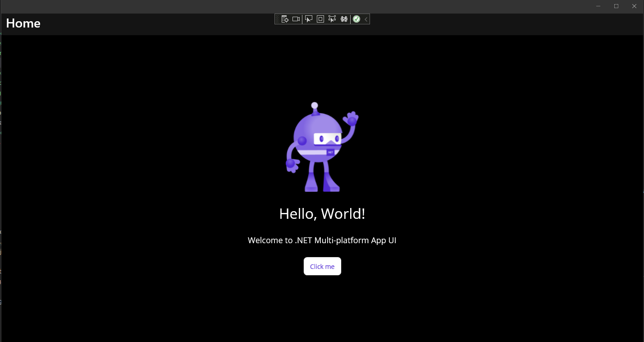Click the 'Hello, World!' heading

click(x=322, y=213)
